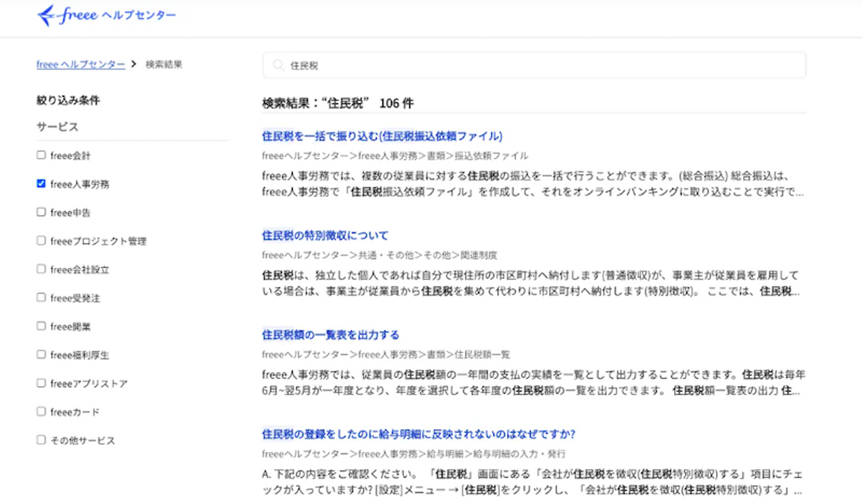This screenshot has height=504, width=862.
Task: Check the freee会計 checkbox
Action: tap(41, 155)
